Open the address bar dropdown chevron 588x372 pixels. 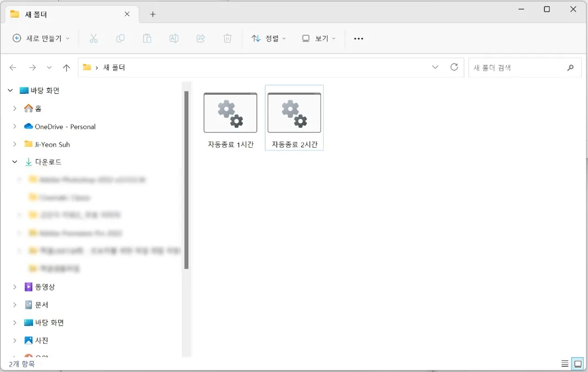(x=435, y=67)
